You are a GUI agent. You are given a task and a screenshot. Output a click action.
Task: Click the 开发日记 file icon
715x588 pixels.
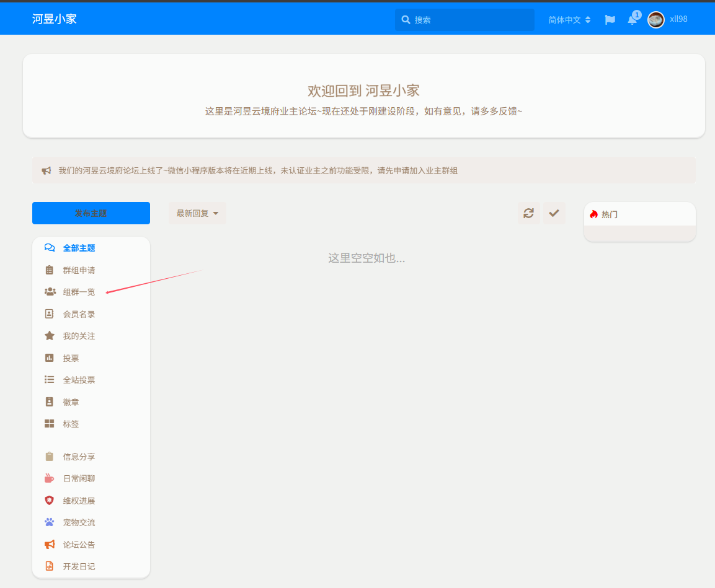[x=50, y=566]
